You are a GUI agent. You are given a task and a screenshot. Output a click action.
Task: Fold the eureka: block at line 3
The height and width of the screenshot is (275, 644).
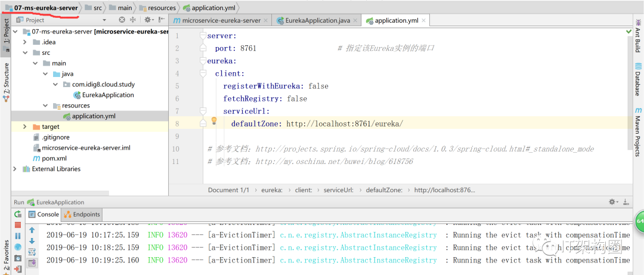point(203,61)
